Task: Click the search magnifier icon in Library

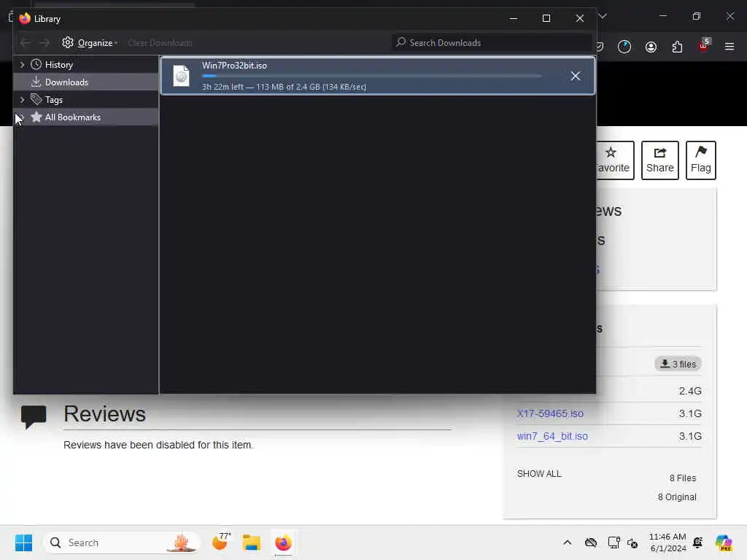Action: 401,42
